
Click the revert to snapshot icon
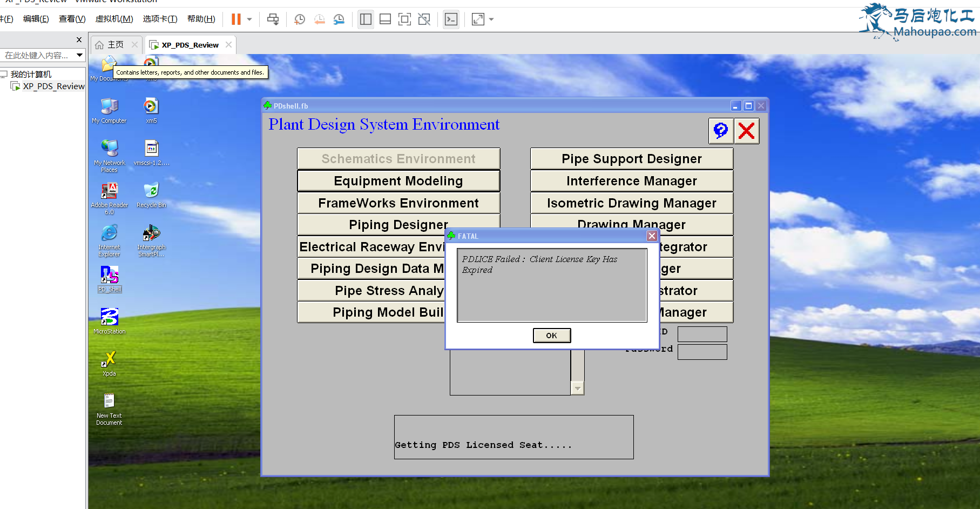click(x=320, y=19)
